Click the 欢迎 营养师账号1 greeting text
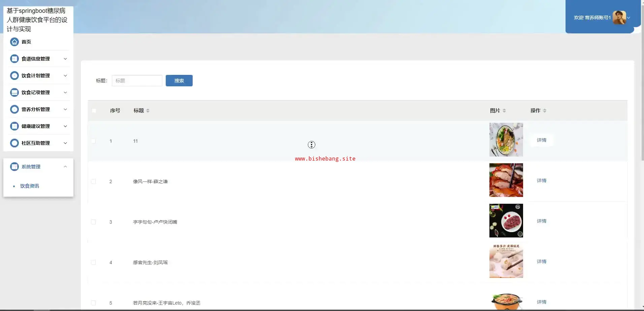644x311 pixels. [x=592, y=18]
